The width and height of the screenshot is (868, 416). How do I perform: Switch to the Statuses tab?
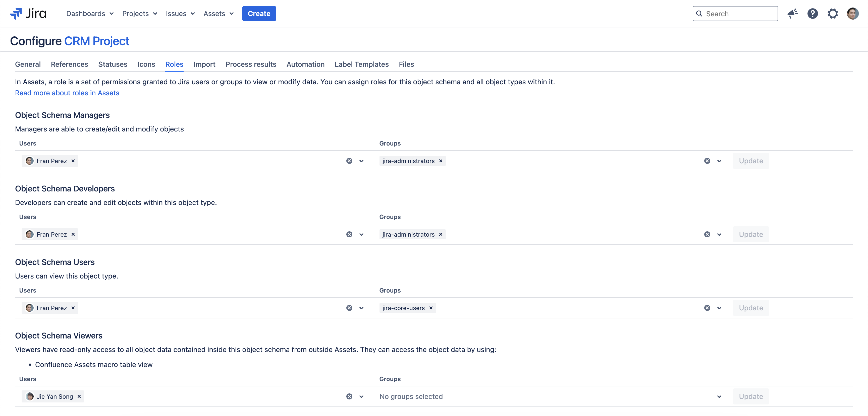tap(113, 64)
